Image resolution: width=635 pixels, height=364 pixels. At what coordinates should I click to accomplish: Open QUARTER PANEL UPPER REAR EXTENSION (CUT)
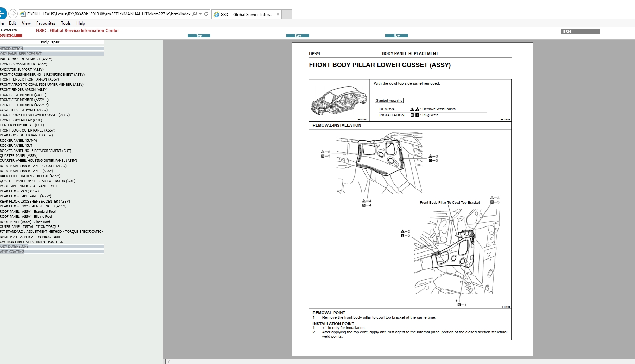pos(38,181)
